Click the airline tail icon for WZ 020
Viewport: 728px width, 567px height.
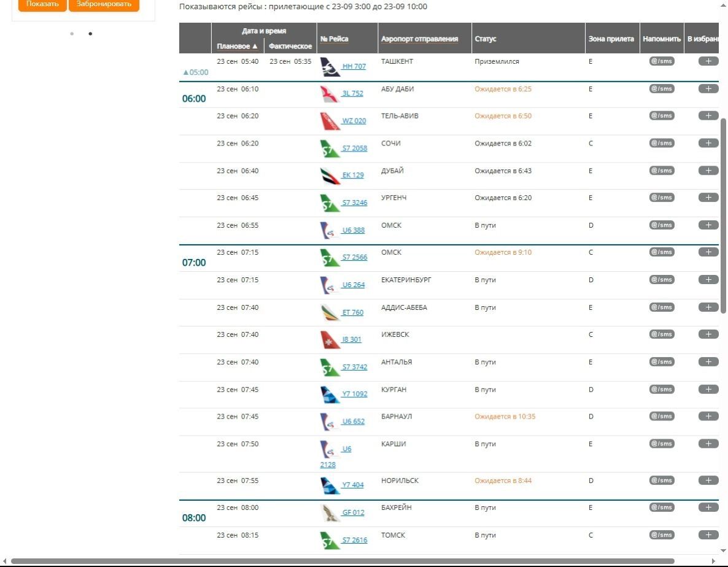[330, 121]
